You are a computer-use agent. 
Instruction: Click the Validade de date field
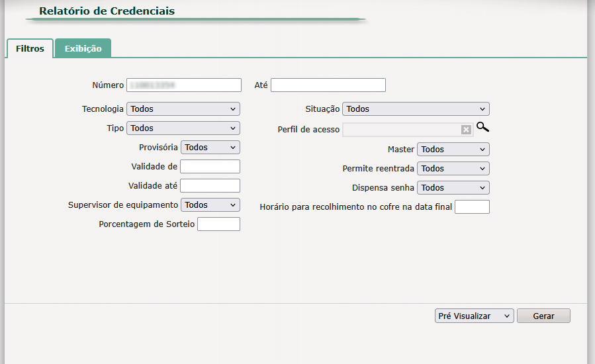(x=210, y=167)
